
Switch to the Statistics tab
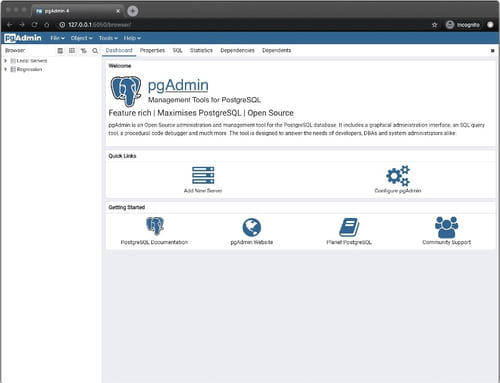pos(201,50)
